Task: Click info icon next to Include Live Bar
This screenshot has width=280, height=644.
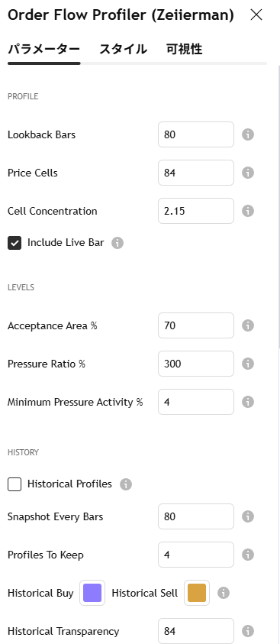Action: point(117,243)
